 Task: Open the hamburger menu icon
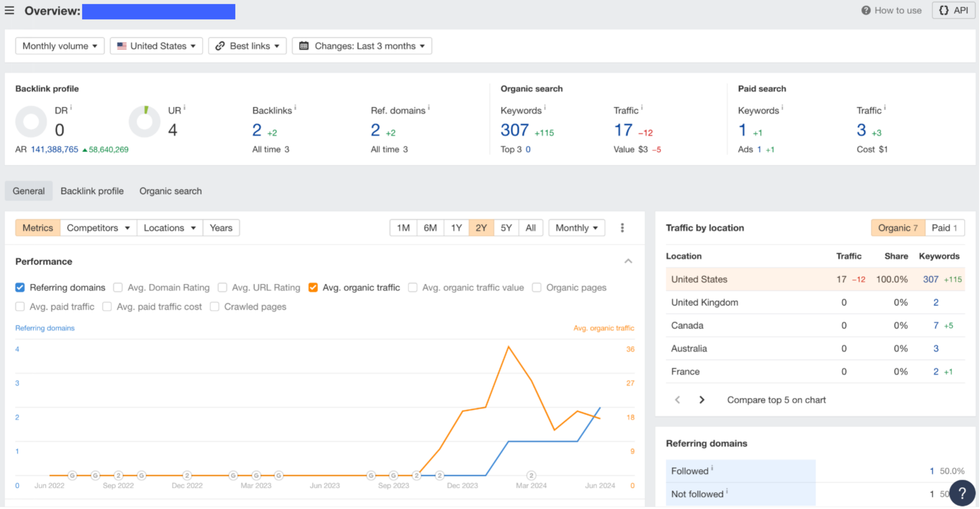tap(10, 10)
